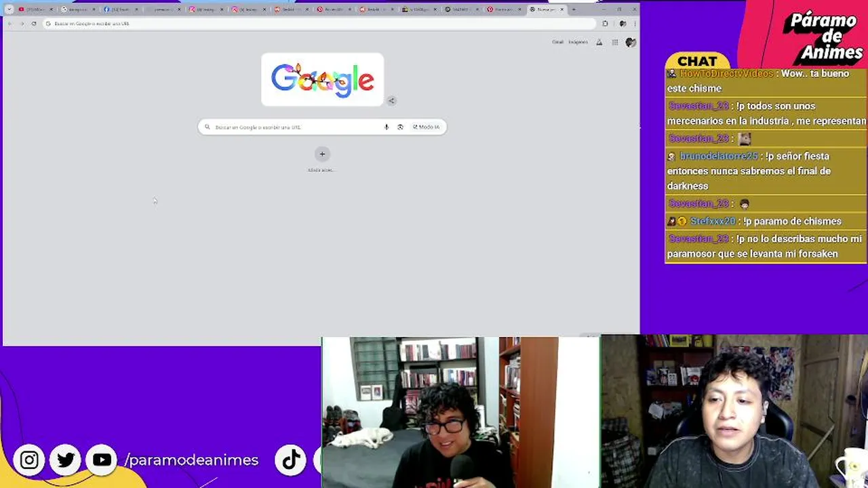Click the Google doodle logo
Image resolution: width=868 pixels, height=488 pixels.
pyautogui.click(x=322, y=79)
